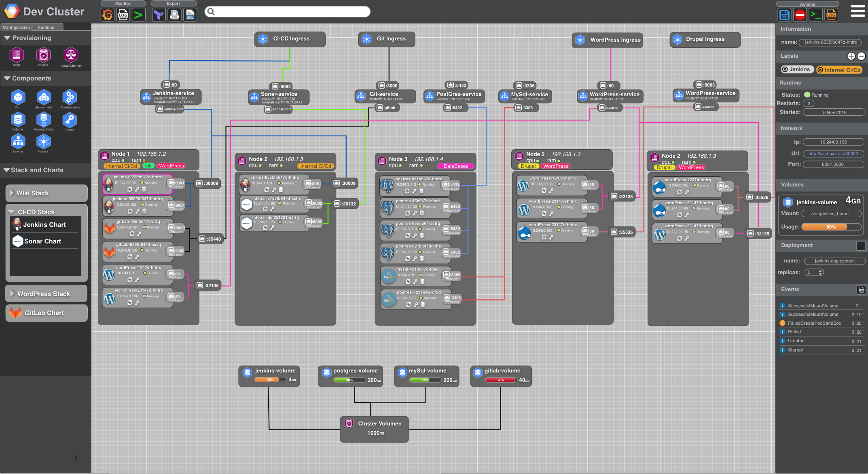Image resolution: width=868 pixels, height=474 pixels.
Task: Open the hamburger menu
Action: pos(858,11)
